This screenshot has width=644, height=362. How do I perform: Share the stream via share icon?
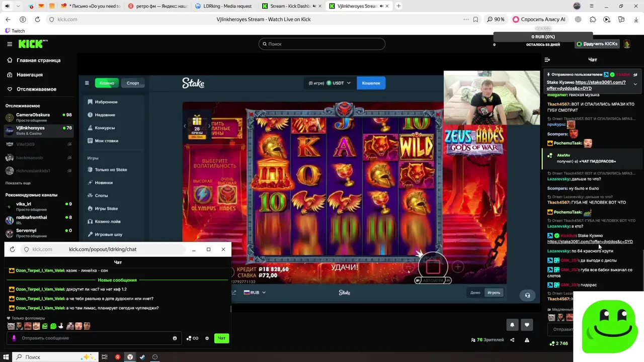512,340
